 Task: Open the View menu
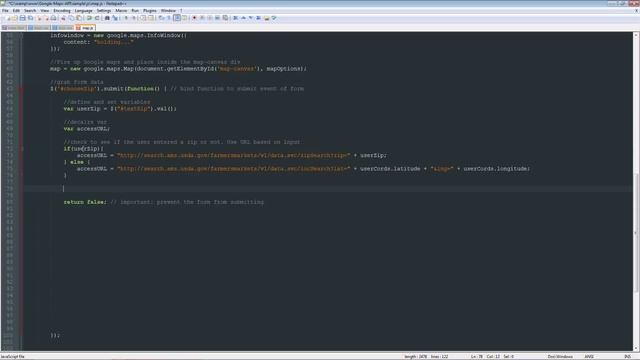44,11
